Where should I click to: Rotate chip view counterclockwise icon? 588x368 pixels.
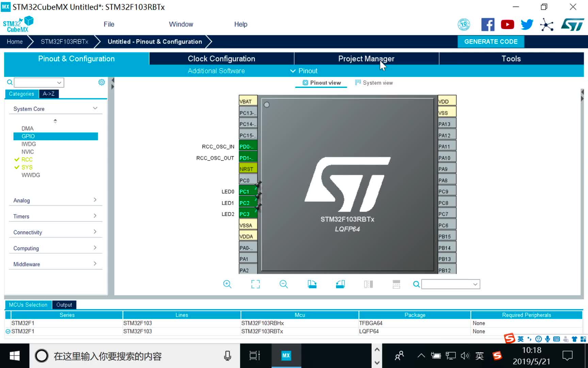(340, 284)
